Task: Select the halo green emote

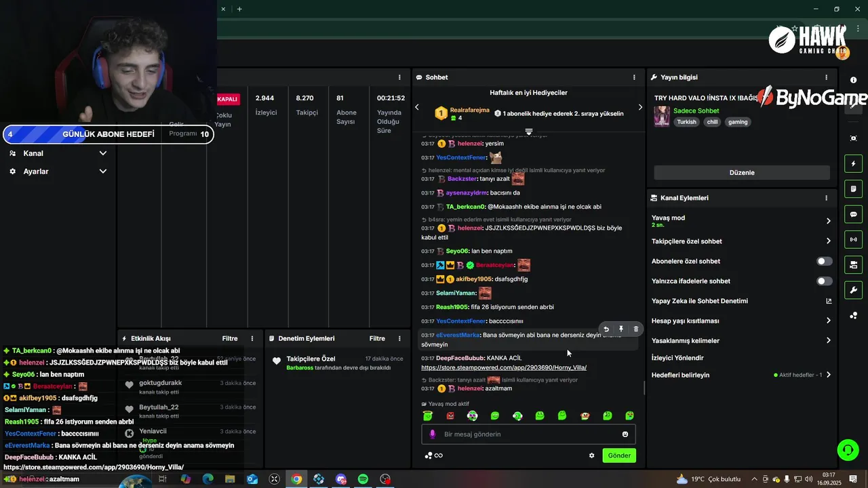Action: pos(428,415)
